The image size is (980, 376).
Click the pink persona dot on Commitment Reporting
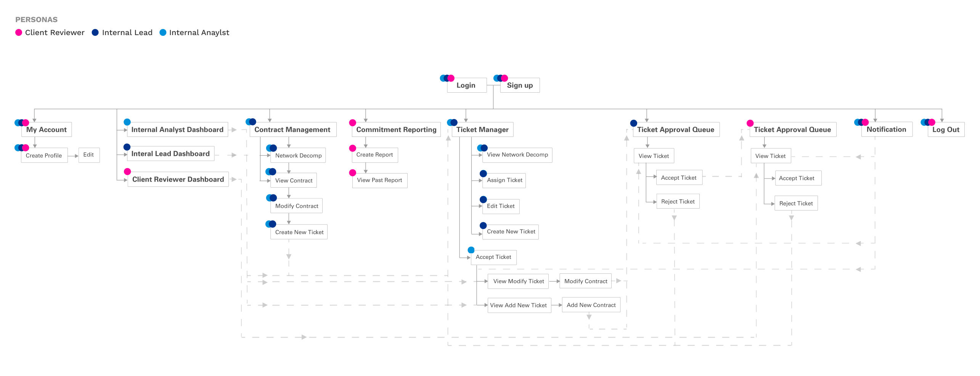pyautogui.click(x=353, y=123)
